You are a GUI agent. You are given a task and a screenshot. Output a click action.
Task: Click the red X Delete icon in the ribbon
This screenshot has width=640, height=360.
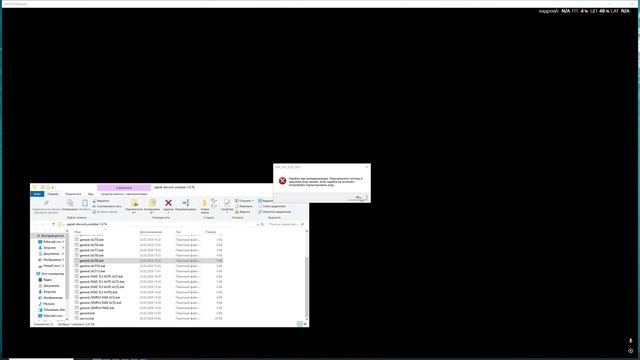pos(168,203)
